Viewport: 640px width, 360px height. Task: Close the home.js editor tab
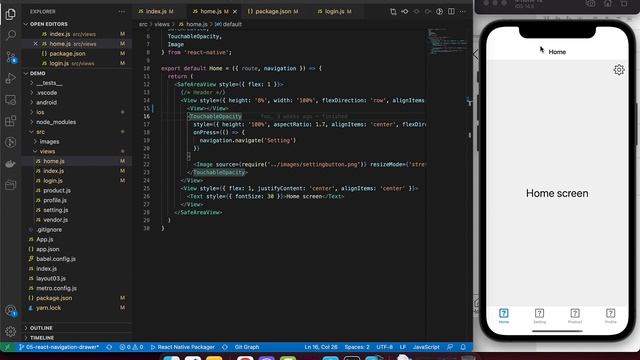235,11
